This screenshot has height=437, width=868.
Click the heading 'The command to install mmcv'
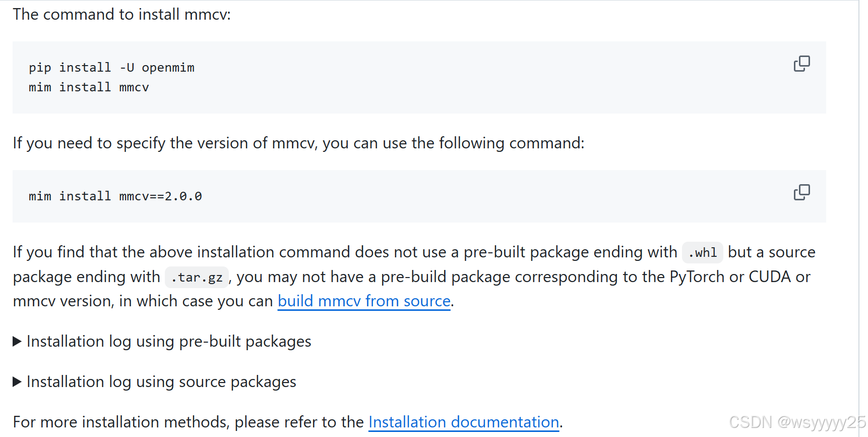121,14
